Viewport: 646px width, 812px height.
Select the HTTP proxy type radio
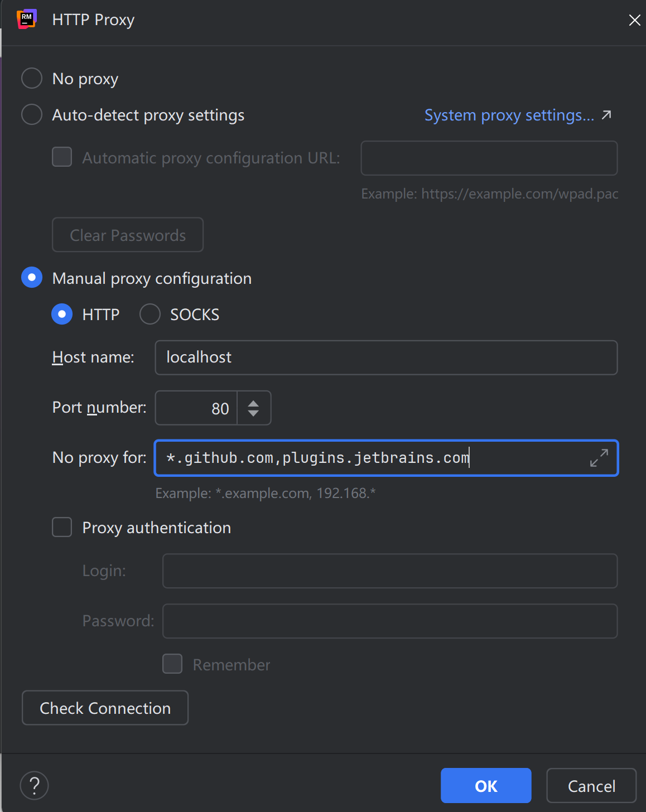[62, 314]
